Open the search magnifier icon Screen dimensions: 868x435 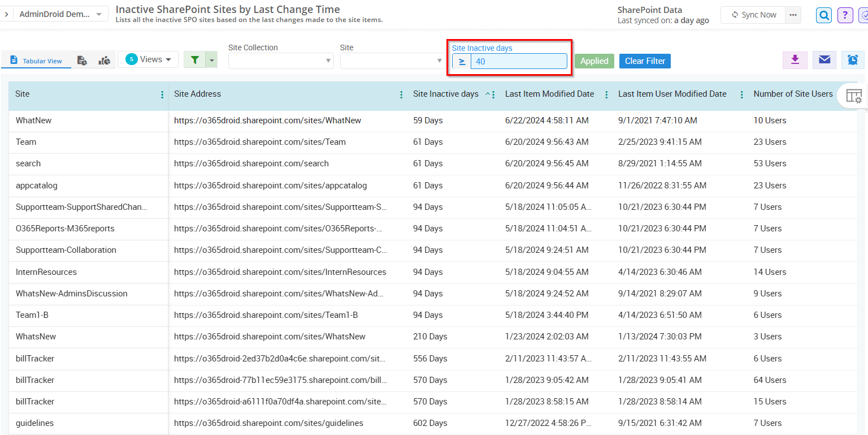tap(823, 15)
